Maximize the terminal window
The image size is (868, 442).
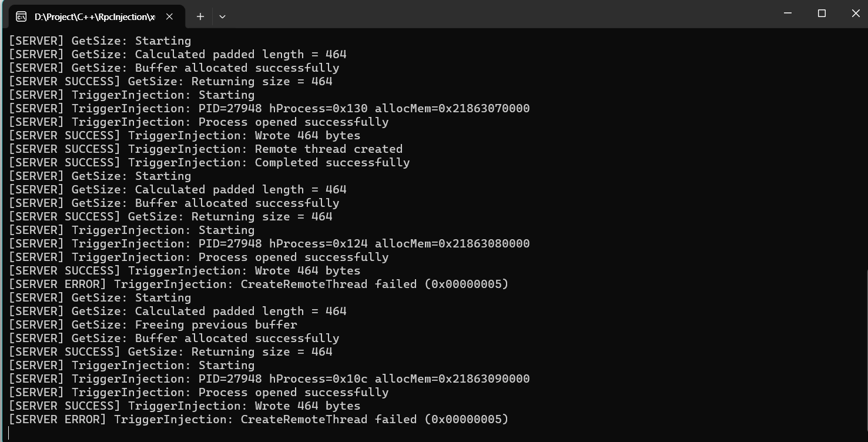click(x=822, y=14)
